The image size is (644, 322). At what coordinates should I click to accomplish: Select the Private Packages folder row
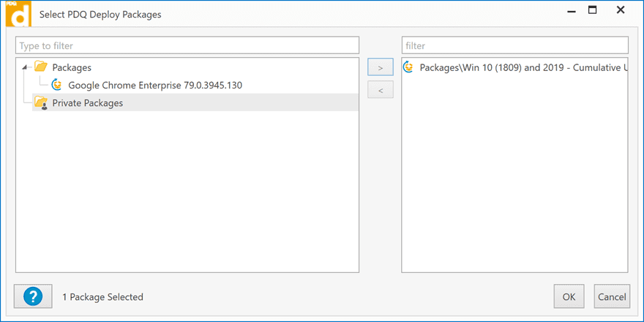[195, 102]
